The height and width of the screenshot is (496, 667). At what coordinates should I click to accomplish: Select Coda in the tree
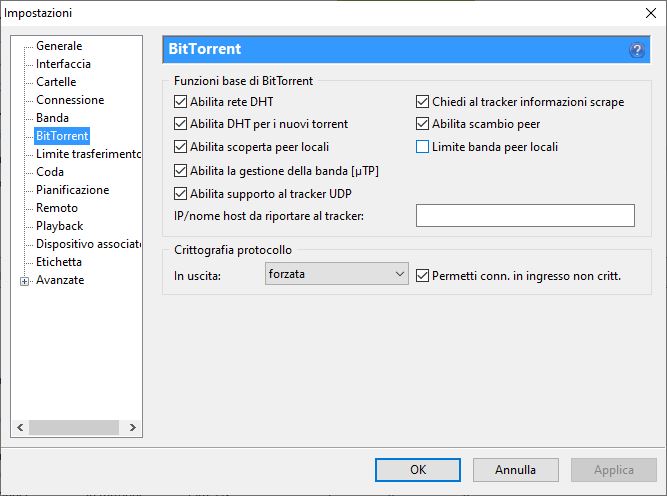(x=50, y=172)
